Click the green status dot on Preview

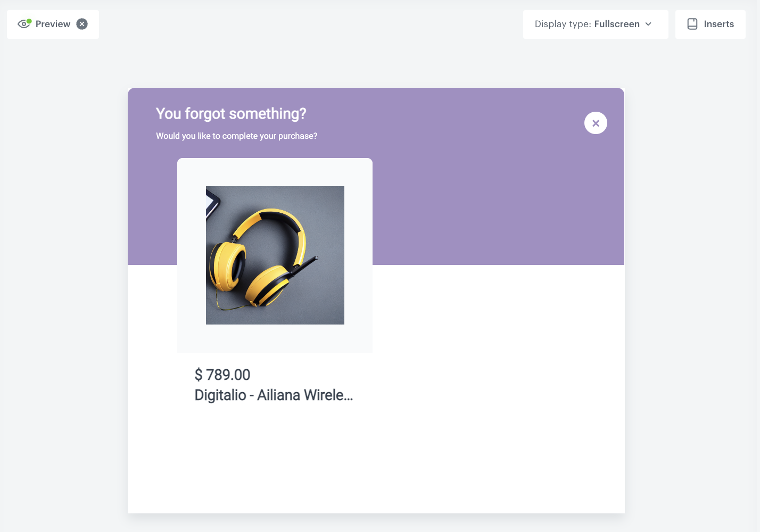click(x=28, y=20)
